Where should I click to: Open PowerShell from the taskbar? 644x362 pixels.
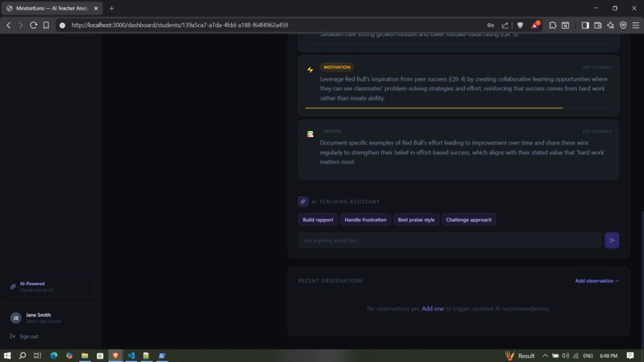162,356
